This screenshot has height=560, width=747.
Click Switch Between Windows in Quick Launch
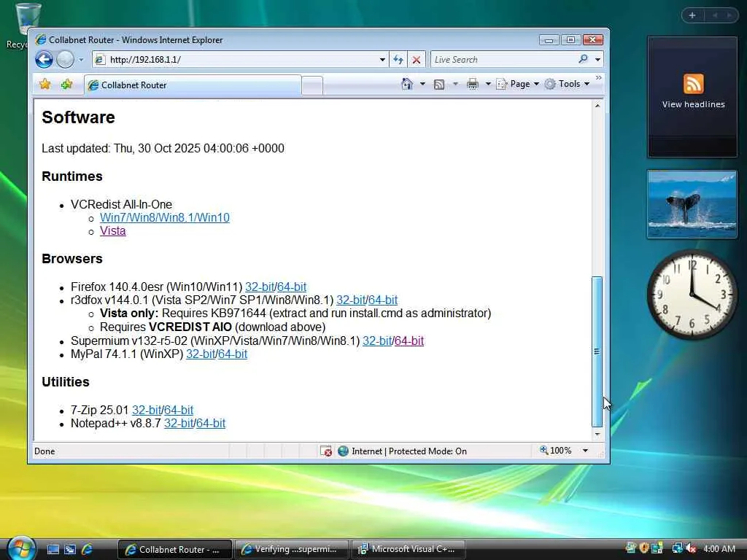coord(70,550)
